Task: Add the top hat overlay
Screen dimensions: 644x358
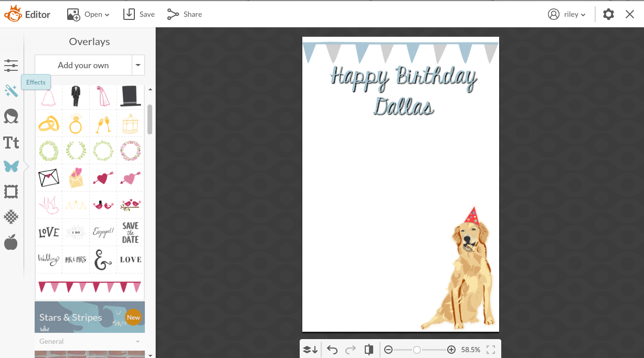Action: coord(130,96)
